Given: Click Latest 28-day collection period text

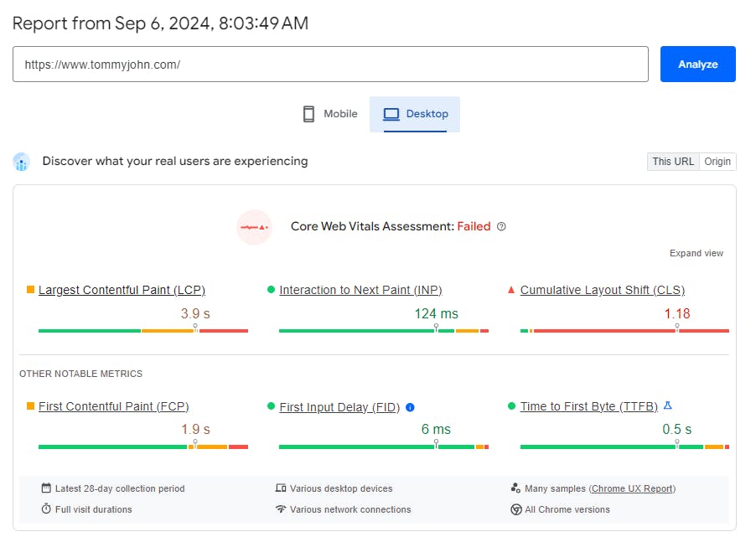Looking at the screenshot, I should 120,488.
